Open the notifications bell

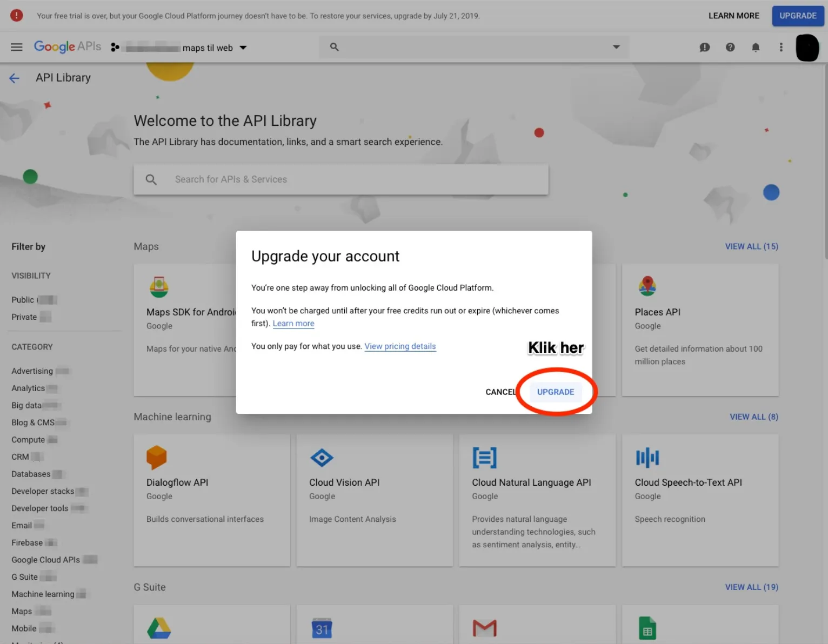pos(755,48)
